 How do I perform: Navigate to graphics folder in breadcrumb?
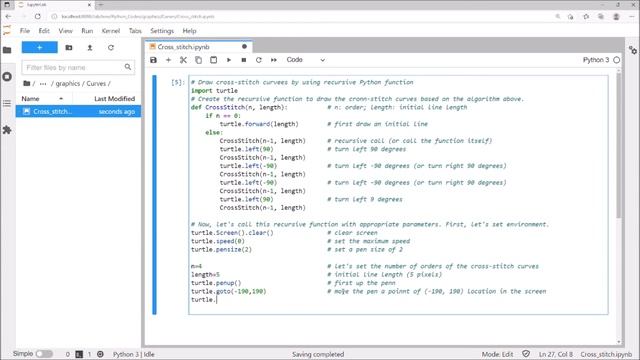click(x=68, y=83)
